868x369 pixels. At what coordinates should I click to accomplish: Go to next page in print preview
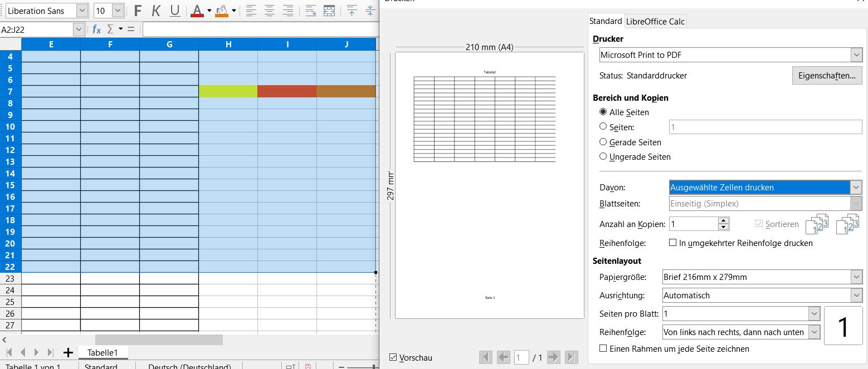pyautogui.click(x=553, y=357)
